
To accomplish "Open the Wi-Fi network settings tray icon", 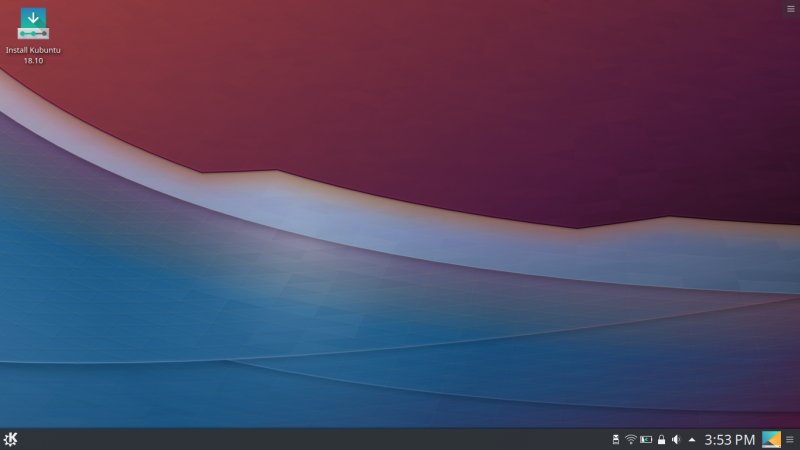I will [x=631, y=439].
